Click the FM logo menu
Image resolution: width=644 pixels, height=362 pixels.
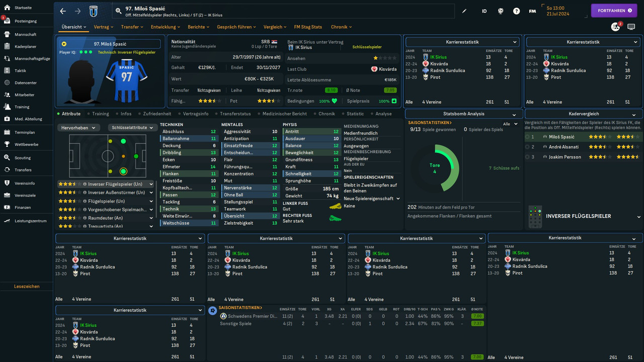coord(532,11)
